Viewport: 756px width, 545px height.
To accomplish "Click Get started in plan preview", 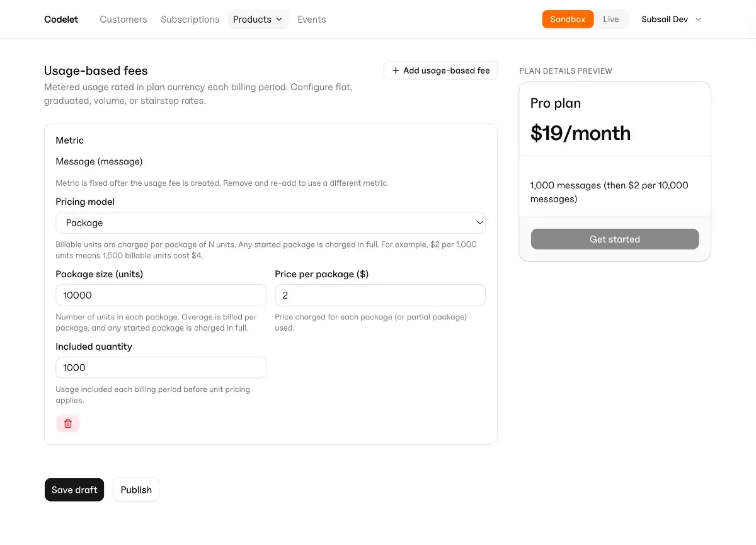I will tap(615, 239).
